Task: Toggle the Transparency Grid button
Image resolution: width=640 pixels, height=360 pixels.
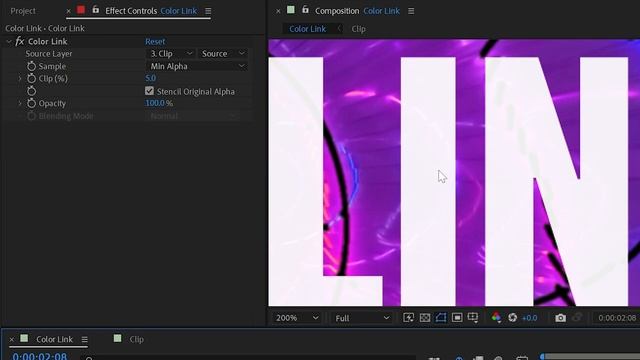Action: (x=424, y=318)
